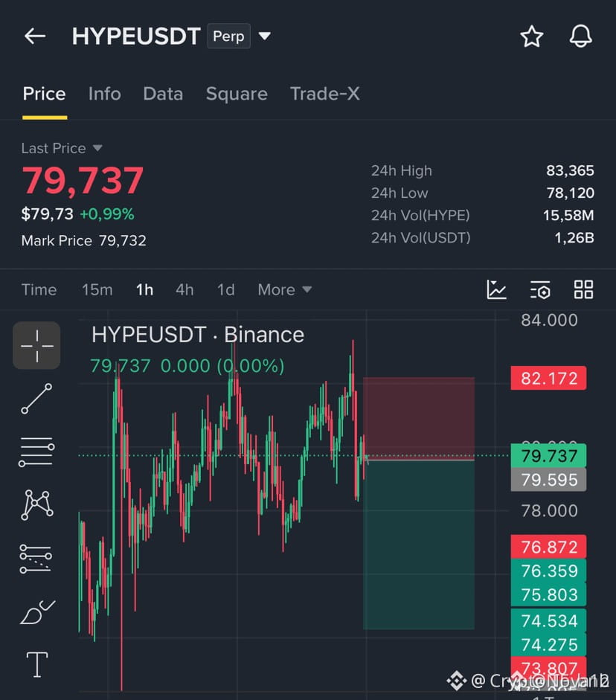Click the 75.803 green price label
This screenshot has width=616, height=700.
[548, 595]
